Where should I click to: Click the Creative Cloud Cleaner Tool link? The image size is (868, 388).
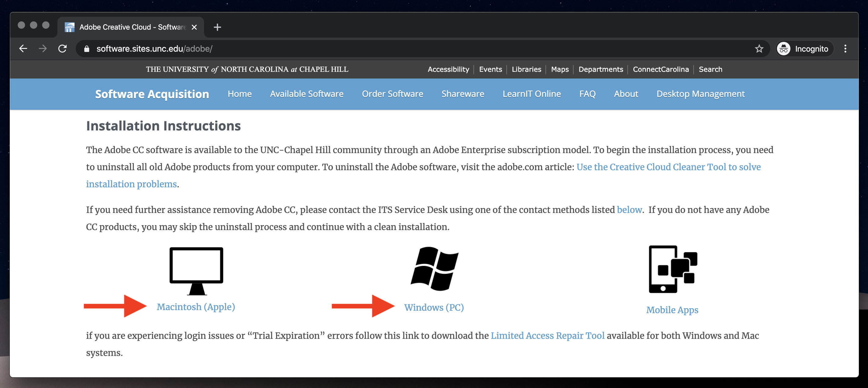[668, 167]
